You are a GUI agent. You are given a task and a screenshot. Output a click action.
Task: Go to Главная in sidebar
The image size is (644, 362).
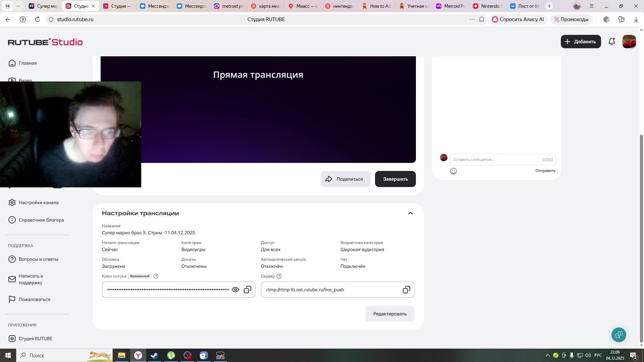pos(28,63)
